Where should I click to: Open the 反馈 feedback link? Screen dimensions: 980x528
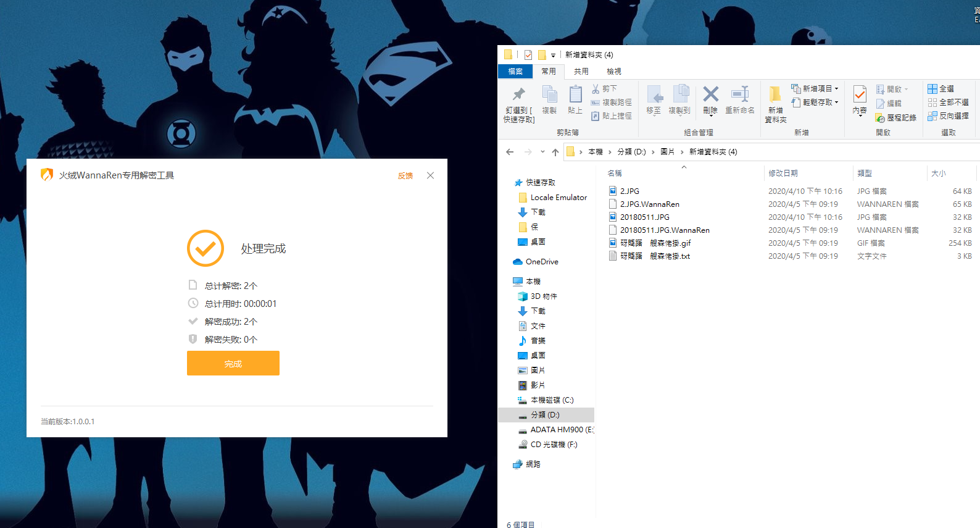click(405, 176)
